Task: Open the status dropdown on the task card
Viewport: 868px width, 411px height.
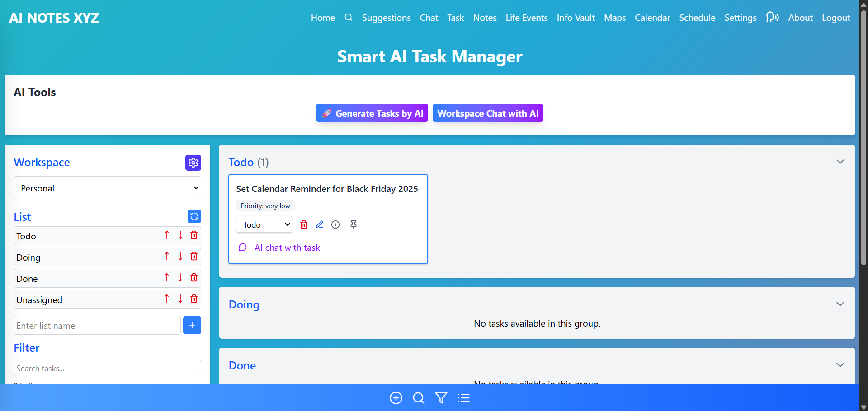Action: [x=264, y=224]
